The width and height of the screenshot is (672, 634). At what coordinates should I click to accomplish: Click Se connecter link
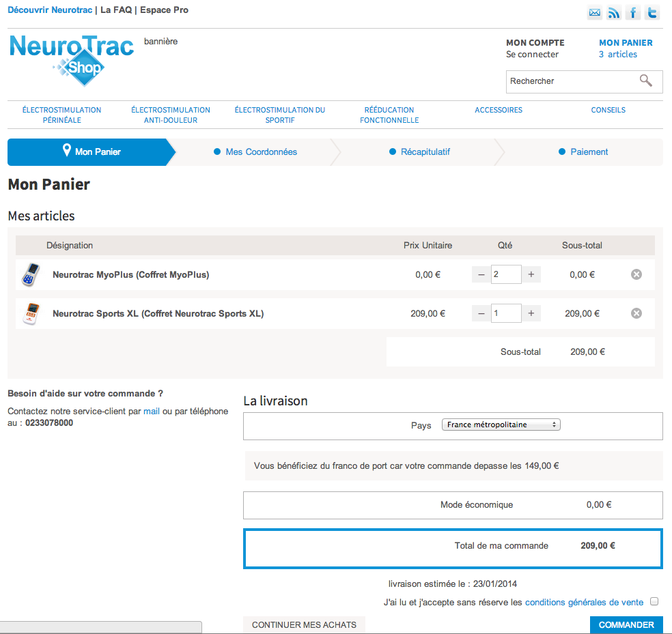tap(532, 55)
